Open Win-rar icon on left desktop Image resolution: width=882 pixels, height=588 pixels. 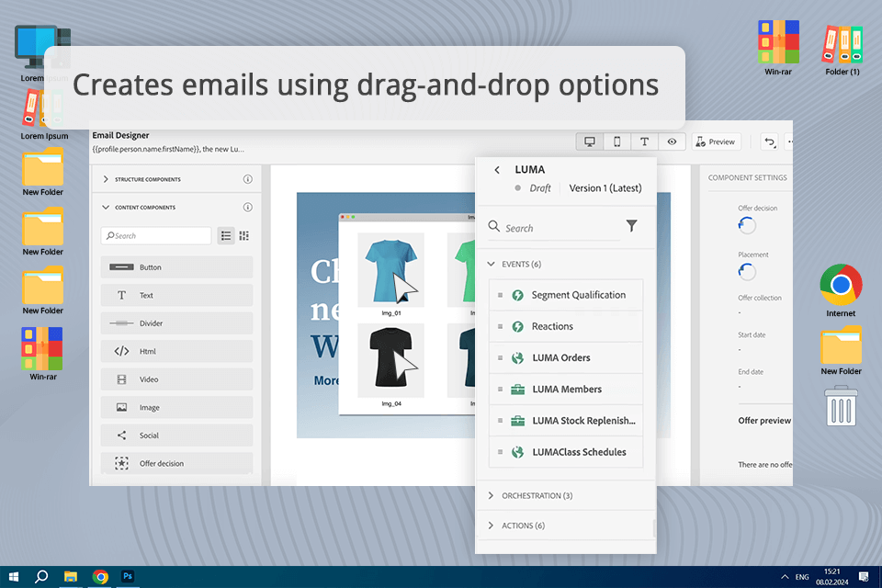(x=43, y=354)
